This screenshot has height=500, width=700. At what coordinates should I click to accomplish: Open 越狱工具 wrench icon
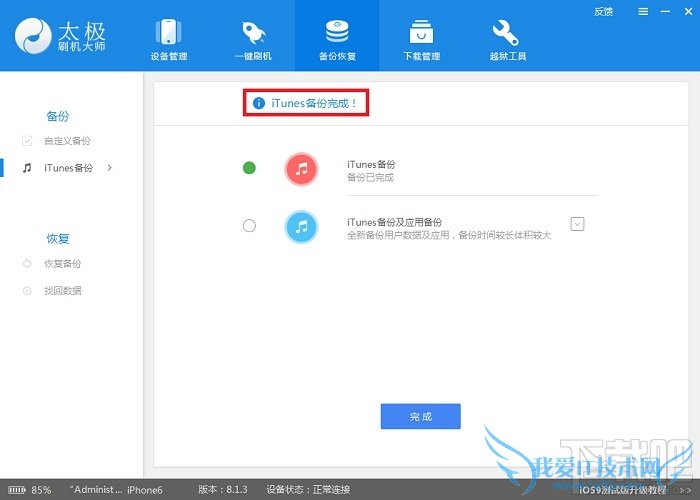pos(506,32)
